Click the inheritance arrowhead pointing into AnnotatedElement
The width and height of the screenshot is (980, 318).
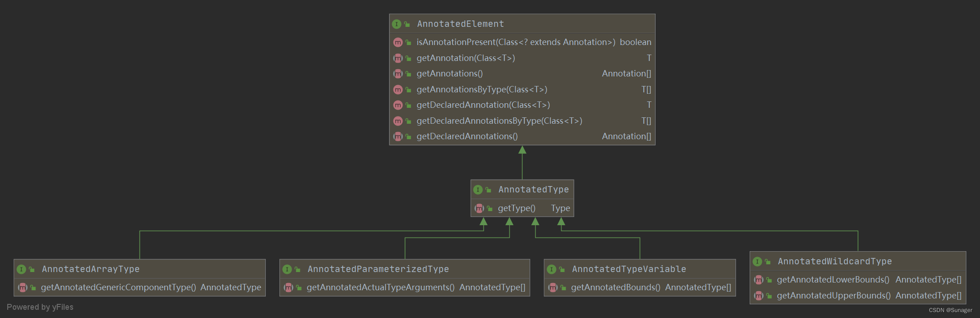pyautogui.click(x=522, y=150)
